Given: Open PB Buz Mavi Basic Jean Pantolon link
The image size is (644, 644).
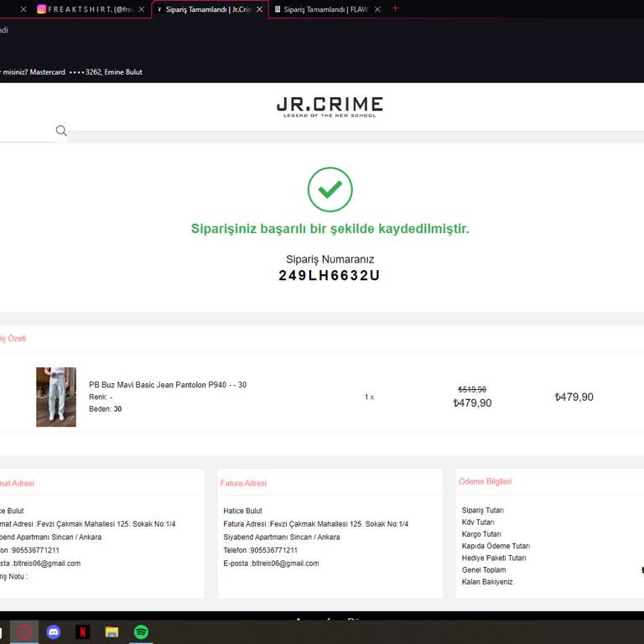Looking at the screenshot, I should [168, 385].
